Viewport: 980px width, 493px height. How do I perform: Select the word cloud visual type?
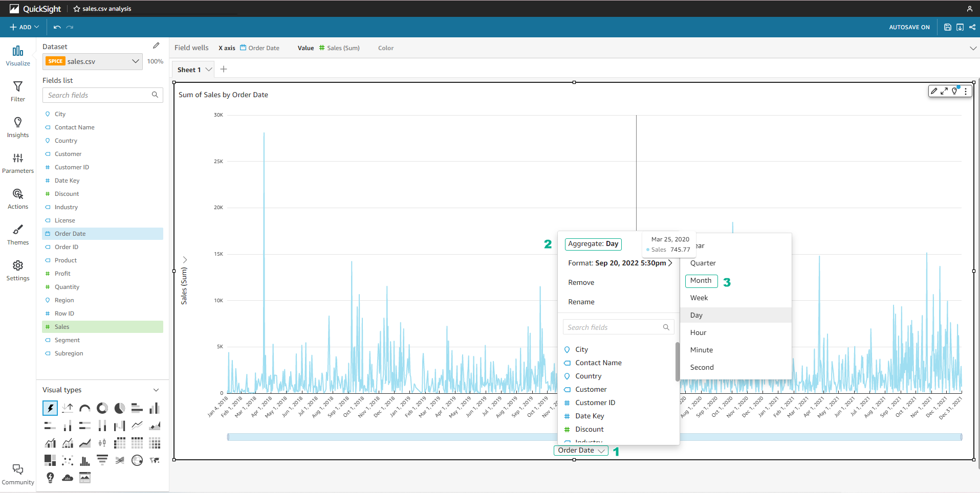click(x=68, y=478)
